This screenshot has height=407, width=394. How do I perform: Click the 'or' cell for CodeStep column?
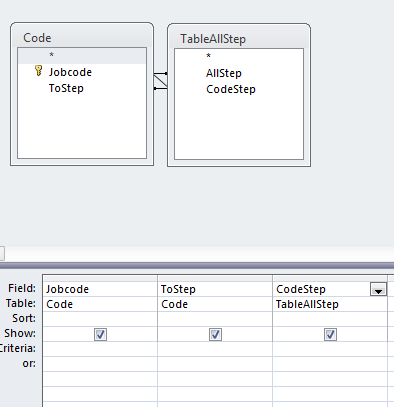tap(330, 364)
